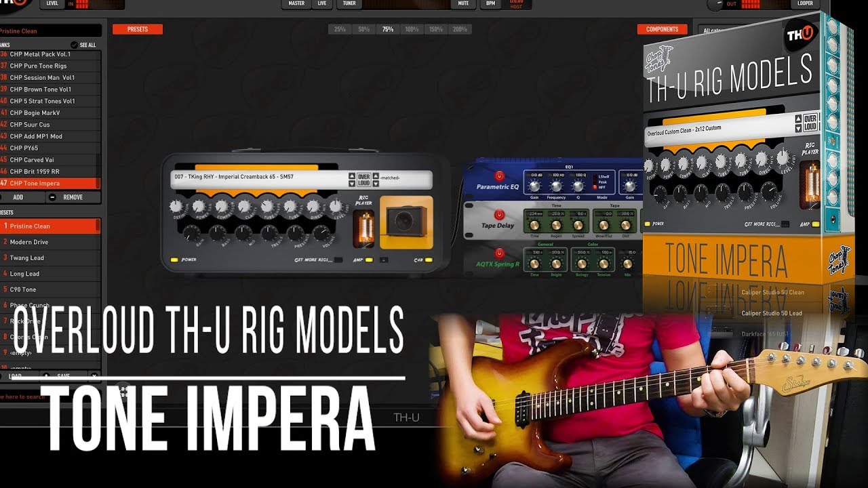Toggle the amp POWER LED switch
Image resolution: width=868 pixels, height=488 pixels.
[x=174, y=260]
